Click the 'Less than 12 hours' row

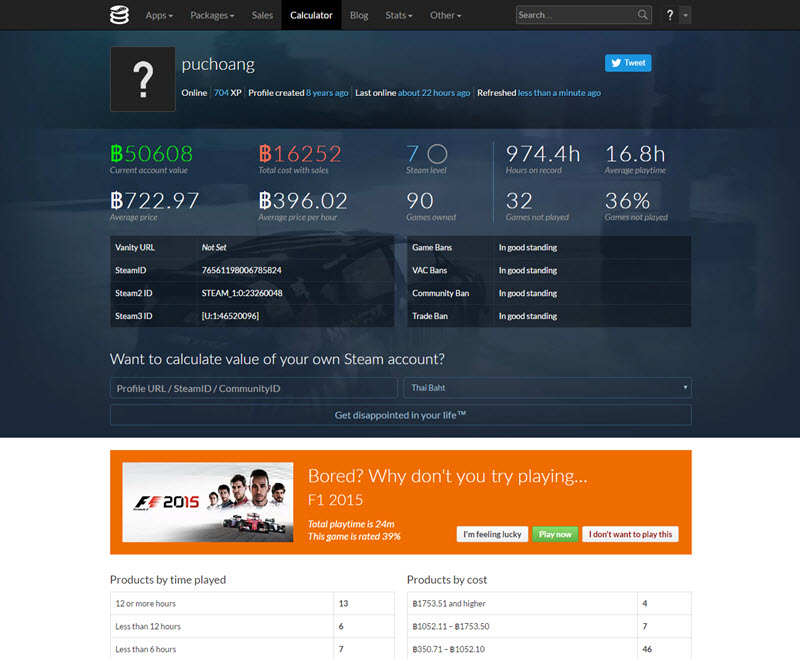tap(252, 626)
